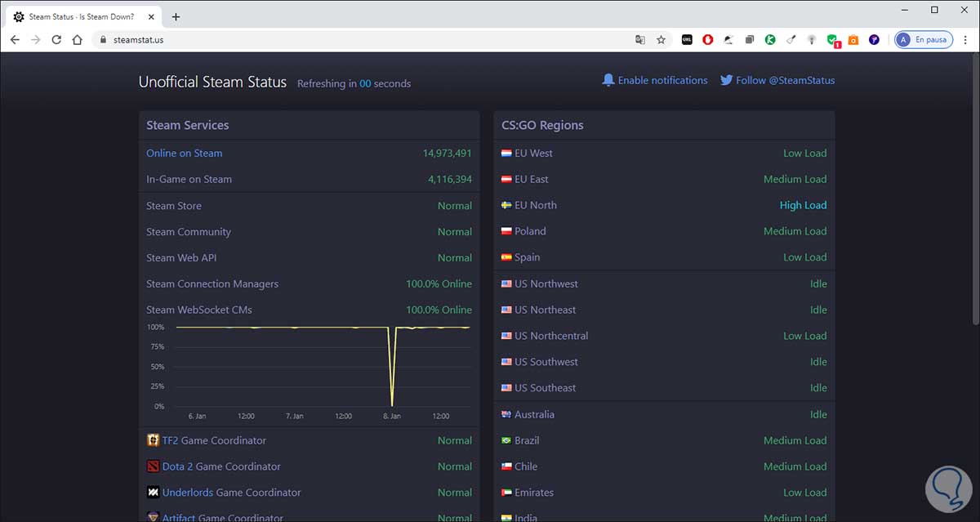The image size is (980, 522).
Task: Open the En pausa profile button
Action: click(924, 39)
